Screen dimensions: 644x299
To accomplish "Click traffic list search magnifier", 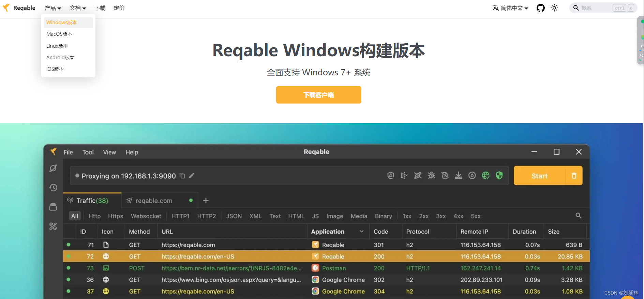I will [x=579, y=216].
